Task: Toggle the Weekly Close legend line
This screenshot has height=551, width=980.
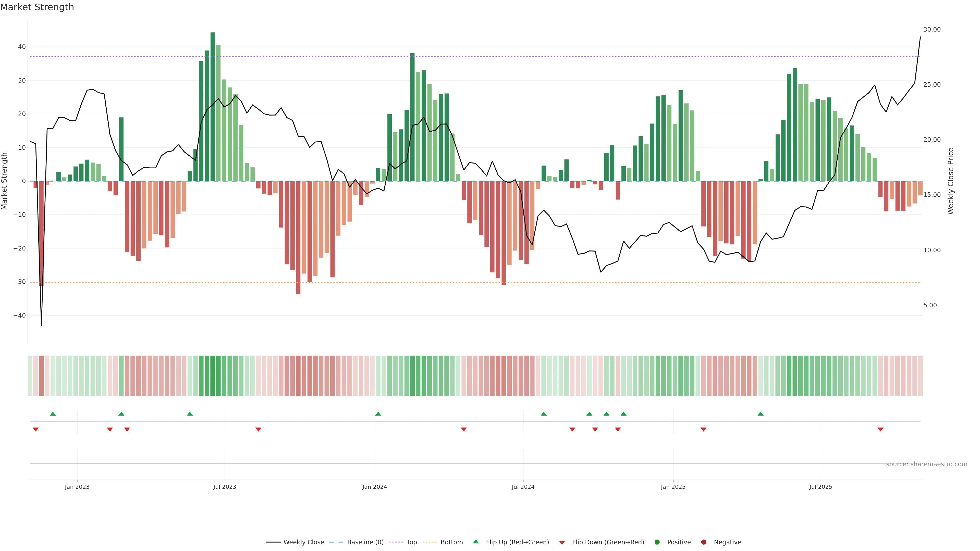Action: 273,542
